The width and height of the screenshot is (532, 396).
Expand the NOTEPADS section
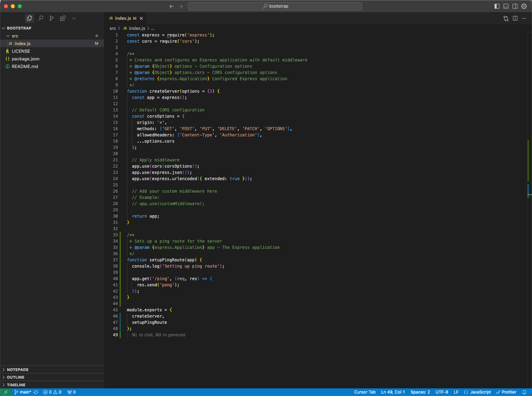(x=18, y=370)
